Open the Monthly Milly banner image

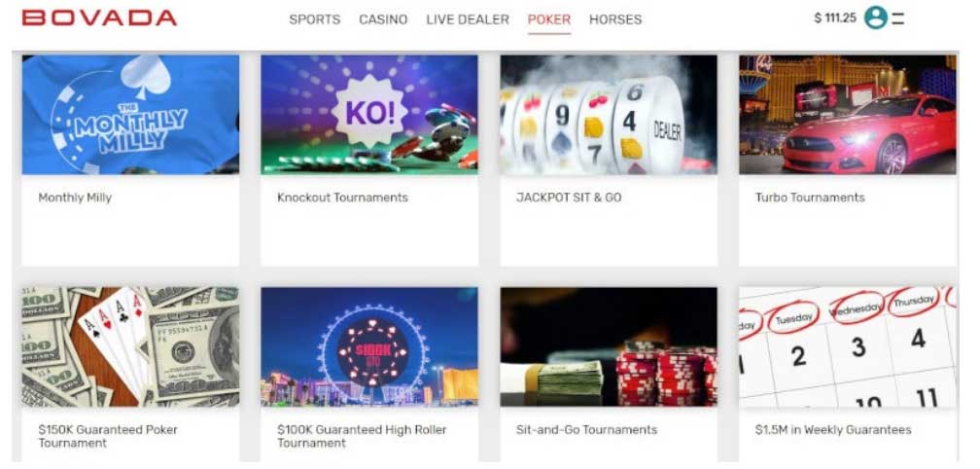(130, 115)
